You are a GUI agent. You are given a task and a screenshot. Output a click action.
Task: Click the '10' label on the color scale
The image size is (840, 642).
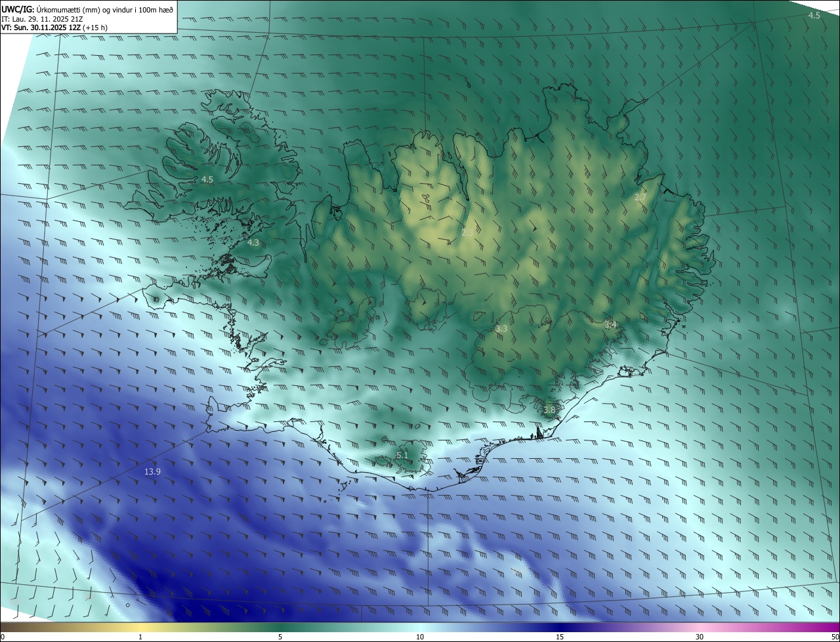point(420,637)
